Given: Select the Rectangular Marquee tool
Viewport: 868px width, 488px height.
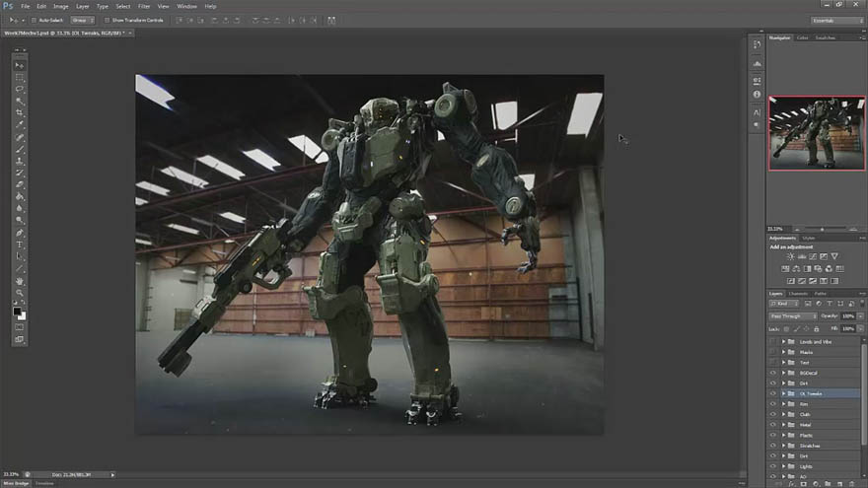Looking at the screenshot, I should 20,78.
